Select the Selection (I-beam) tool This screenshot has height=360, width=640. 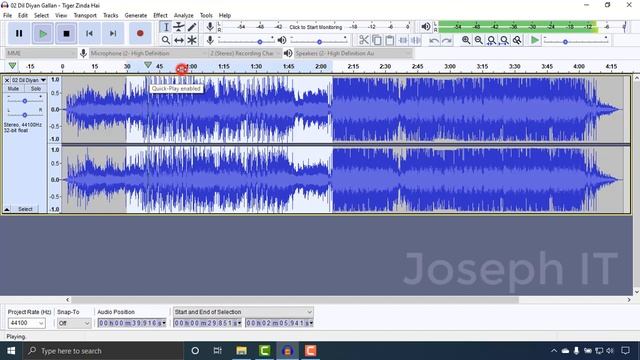[165, 27]
